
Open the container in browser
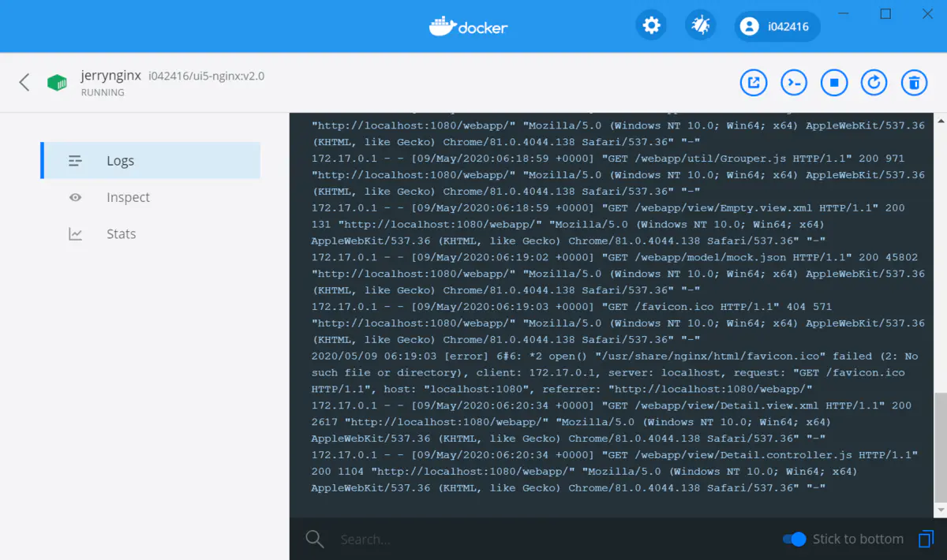coord(754,82)
